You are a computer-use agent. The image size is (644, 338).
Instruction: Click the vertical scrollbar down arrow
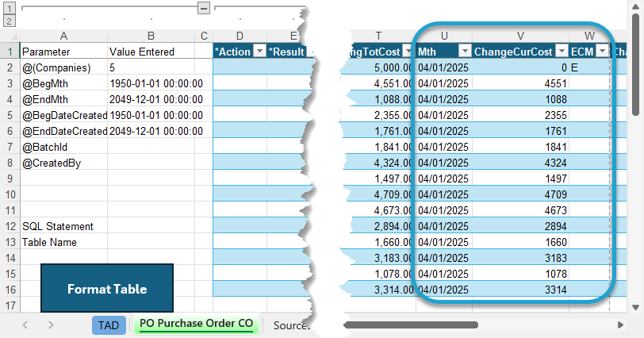[x=635, y=307]
